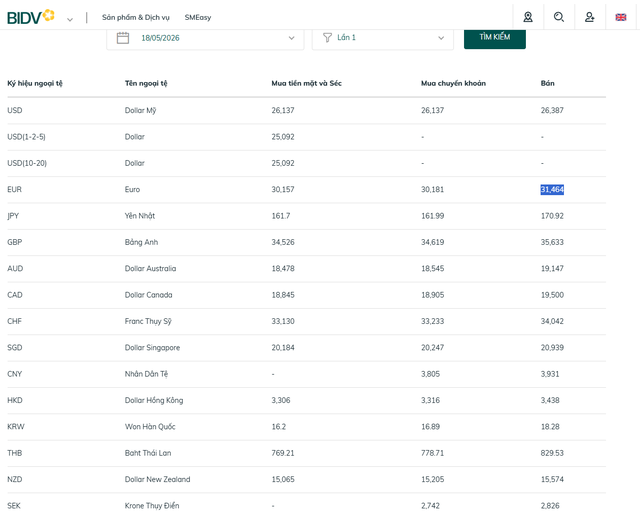This screenshot has width=640, height=519.
Task: Select the KRW currency code
Action: (16, 426)
